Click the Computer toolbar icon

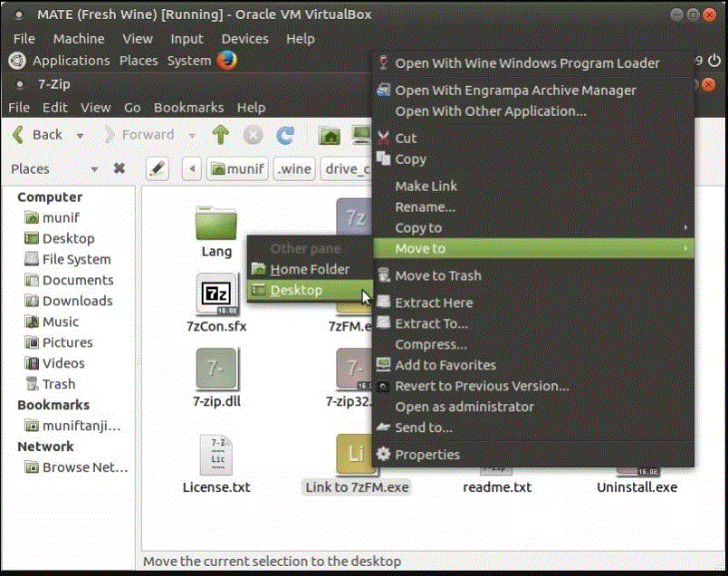(x=361, y=135)
